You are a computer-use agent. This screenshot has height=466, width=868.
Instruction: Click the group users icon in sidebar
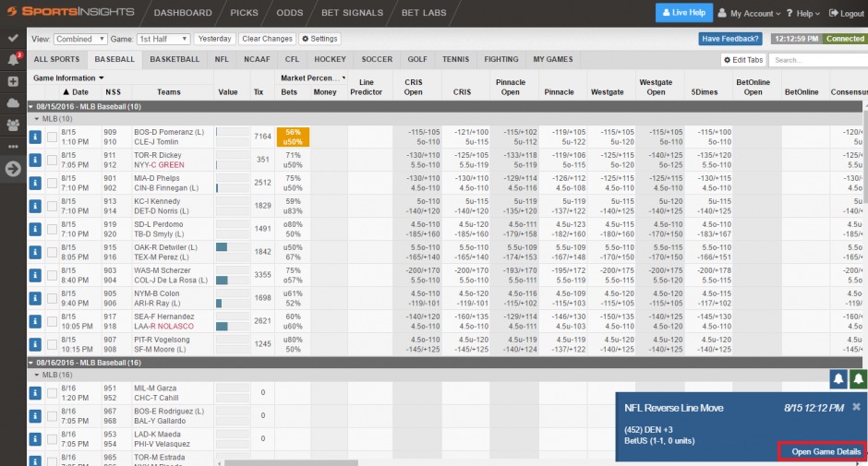pyautogui.click(x=13, y=125)
